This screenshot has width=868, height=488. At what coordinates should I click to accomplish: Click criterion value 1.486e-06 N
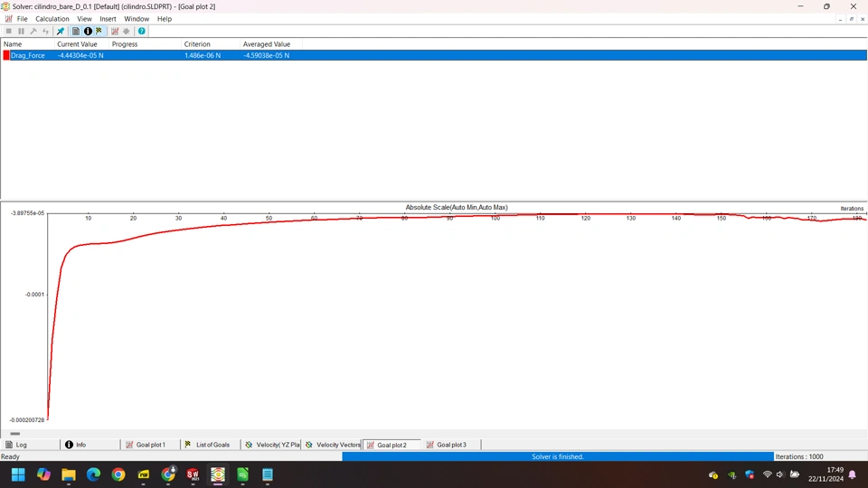point(203,55)
